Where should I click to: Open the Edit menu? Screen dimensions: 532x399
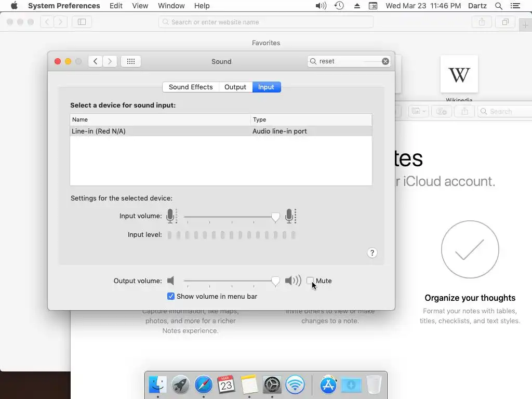116,6
